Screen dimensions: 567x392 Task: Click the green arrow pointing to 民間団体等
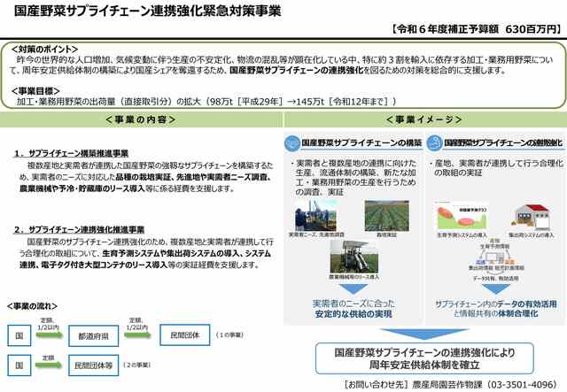click(47, 364)
